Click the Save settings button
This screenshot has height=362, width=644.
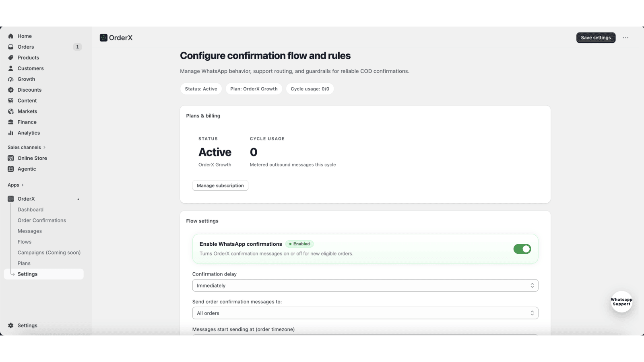[596, 38]
